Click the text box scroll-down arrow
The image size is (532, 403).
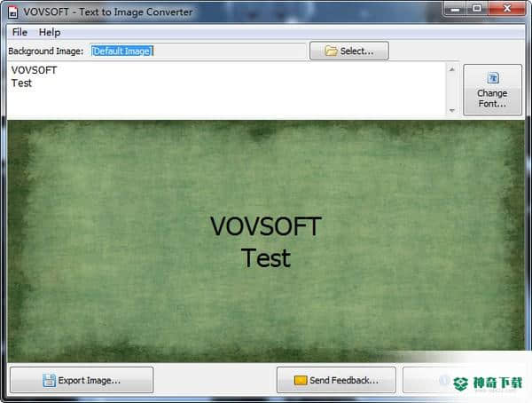tap(452, 110)
